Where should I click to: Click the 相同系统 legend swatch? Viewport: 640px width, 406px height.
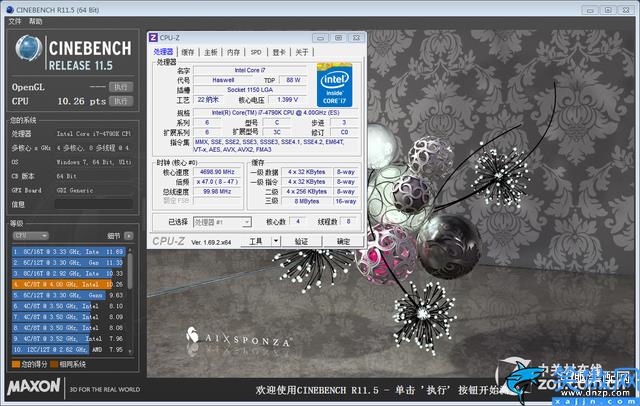[54, 364]
